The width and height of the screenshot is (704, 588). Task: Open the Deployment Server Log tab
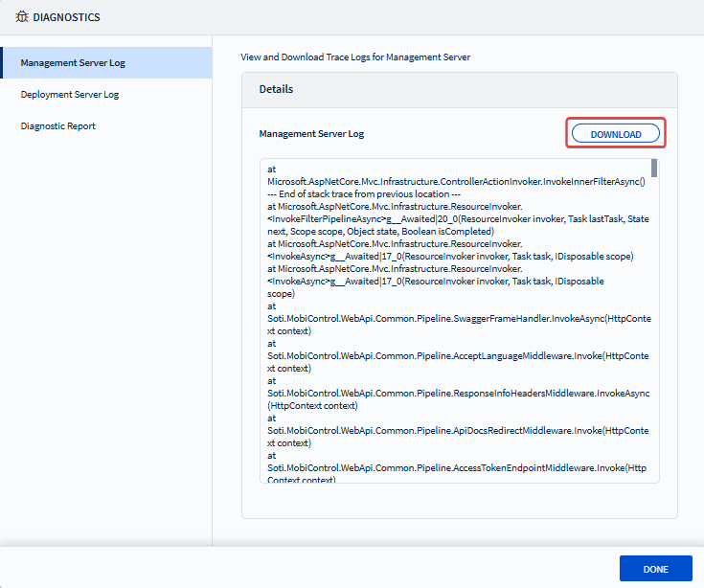tap(70, 95)
